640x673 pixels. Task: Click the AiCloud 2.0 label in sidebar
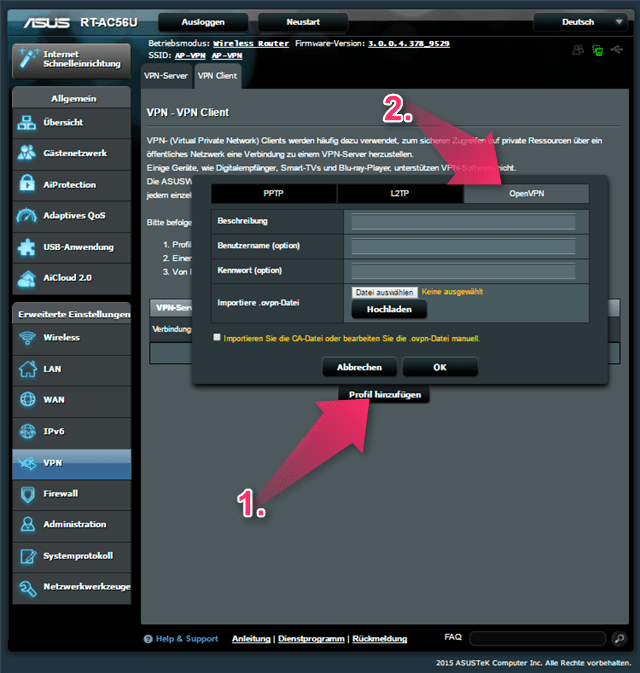67,278
